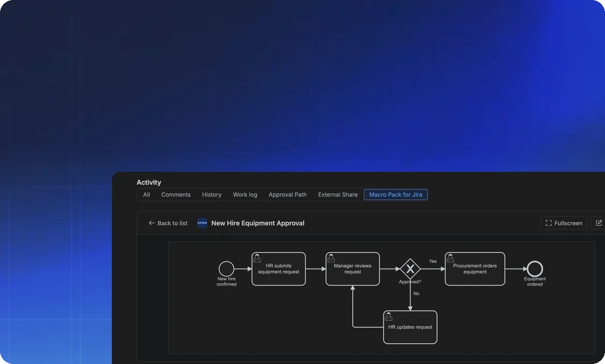Click the Yes flow label
The image size is (605, 364).
click(433, 261)
